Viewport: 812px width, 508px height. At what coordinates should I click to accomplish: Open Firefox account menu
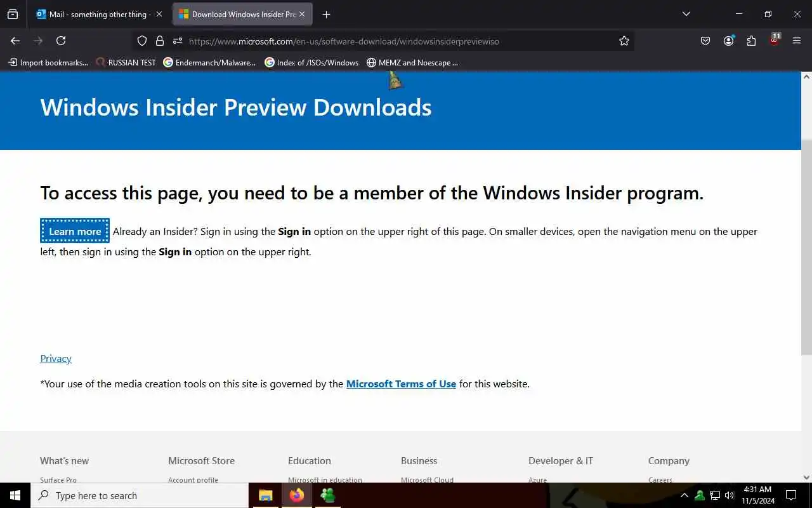(x=728, y=41)
